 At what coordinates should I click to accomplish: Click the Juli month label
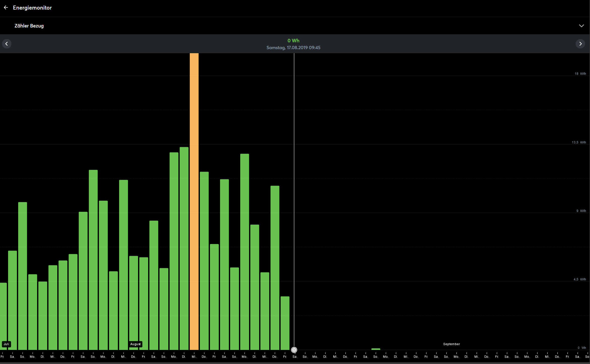(6, 344)
